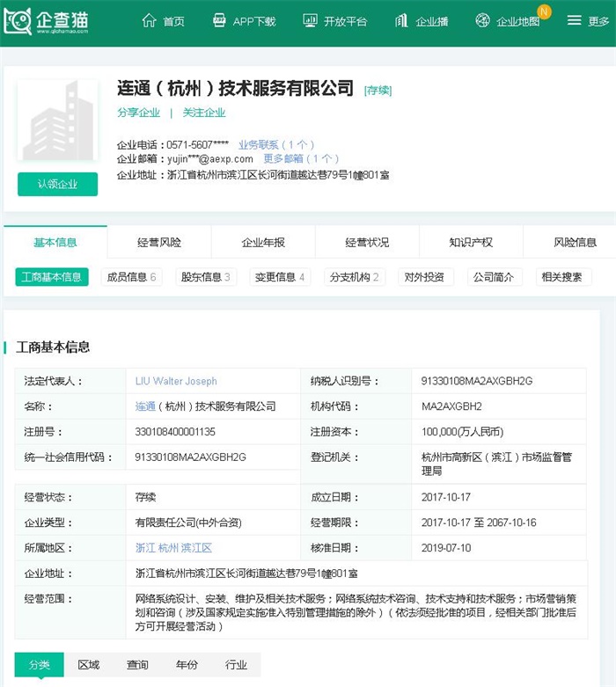Click the 关注企业 link
Viewport: 616px width, 687px height.
(x=204, y=113)
